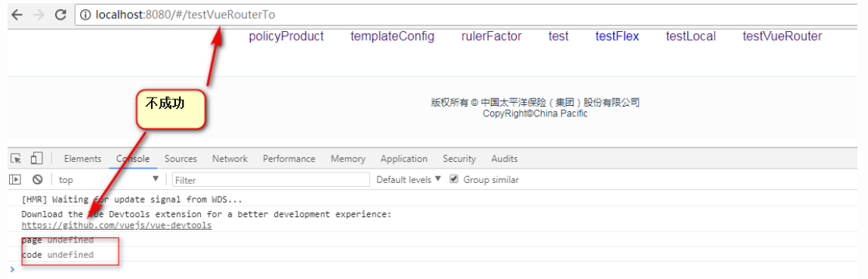The height and width of the screenshot is (279, 868).
Task: Go forward with the browser forward arrow
Action: click(39, 15)
